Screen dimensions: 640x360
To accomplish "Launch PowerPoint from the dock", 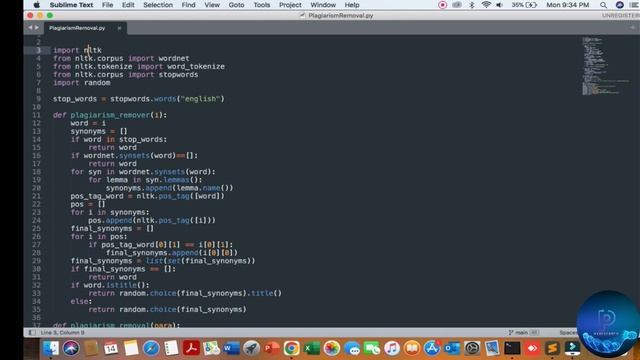I will pyautogui.click(x=271, y=348).
